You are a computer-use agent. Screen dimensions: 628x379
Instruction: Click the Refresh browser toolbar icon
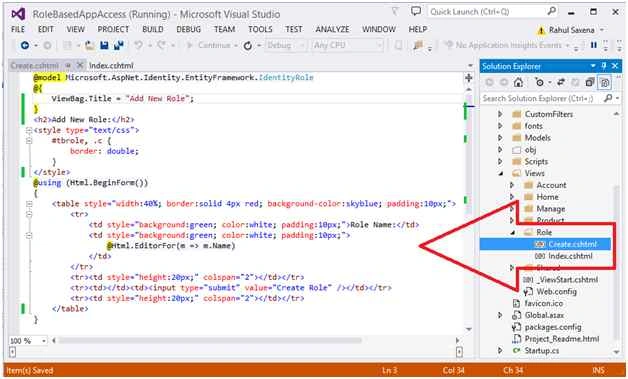248,46
